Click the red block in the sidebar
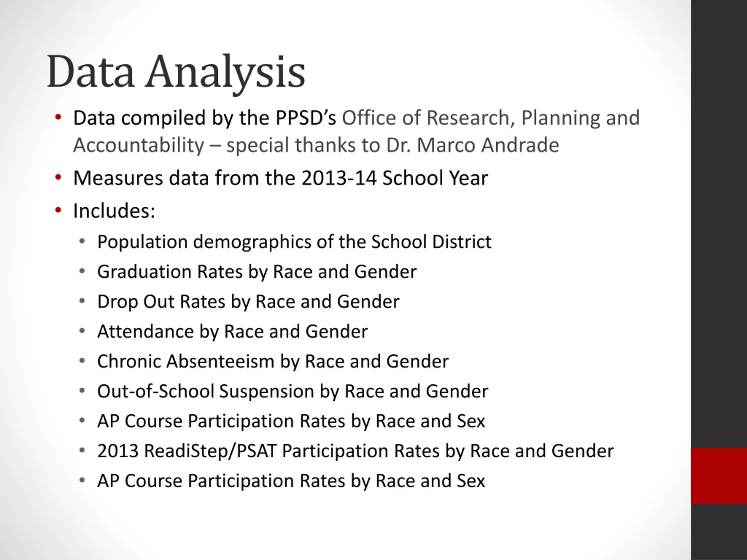This screenshot has width=747, height=560. click(x=719, y=476)
